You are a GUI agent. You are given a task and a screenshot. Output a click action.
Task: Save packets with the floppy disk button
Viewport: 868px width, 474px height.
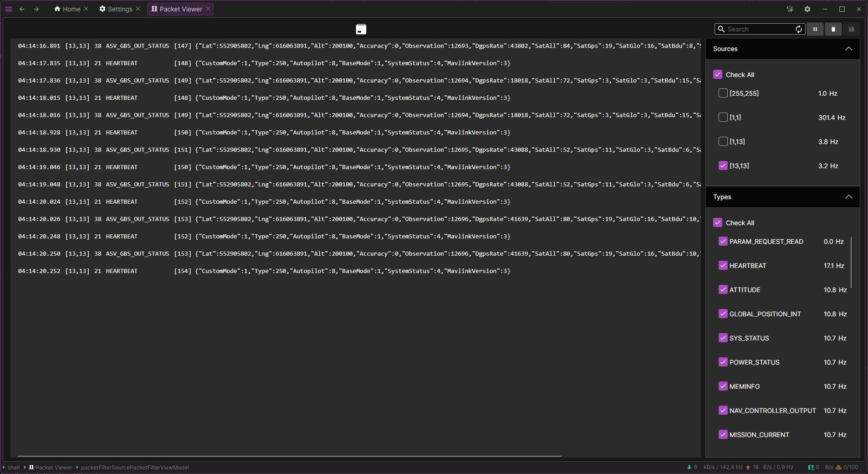pyautogui.click(x=852, y=29)
